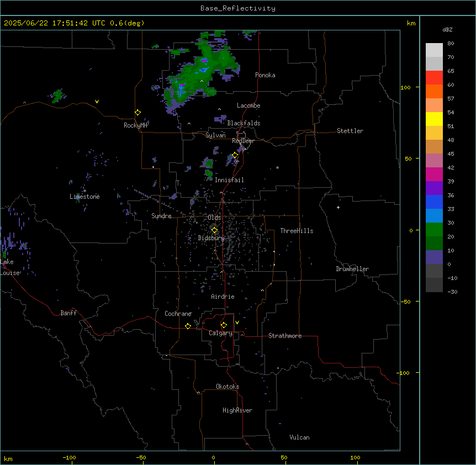Select the Drumheller label
The image size is (476, 465).
point(352,269)
